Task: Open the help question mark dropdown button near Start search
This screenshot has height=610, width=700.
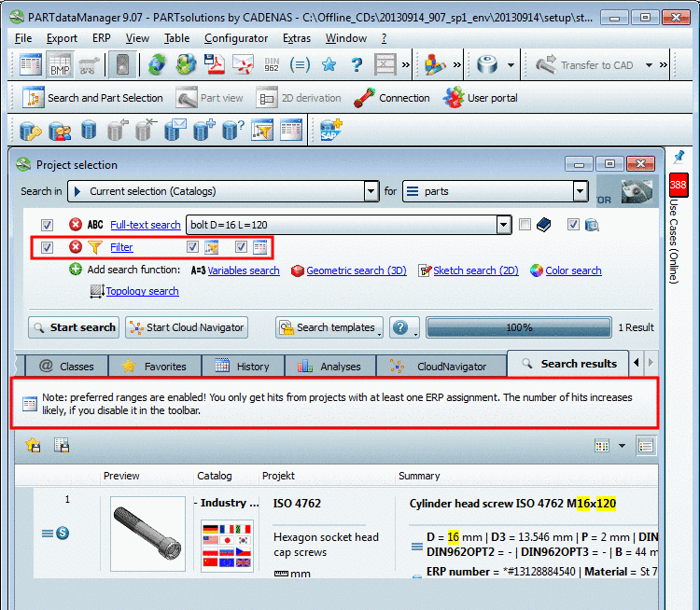Action: tap(404, 327)
